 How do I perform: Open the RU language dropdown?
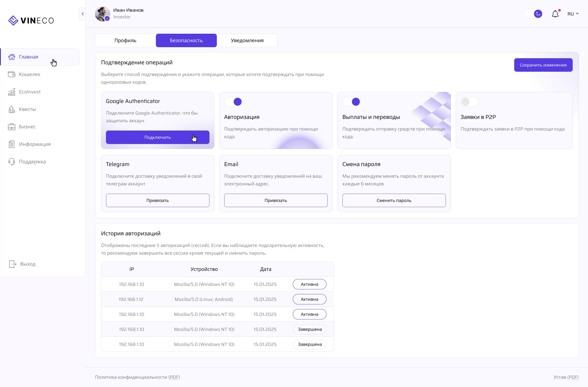point(573,14)
